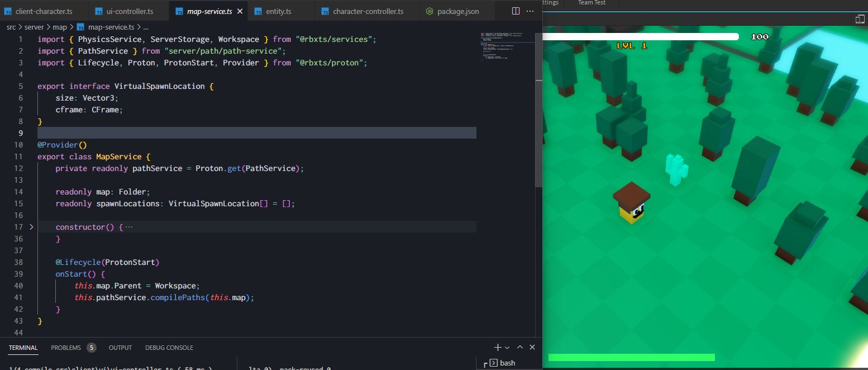Screen dimensions: 868x370
Task: Expand the folded constructor at line 17
Action: pyautogui.click(x=32, y=227)
